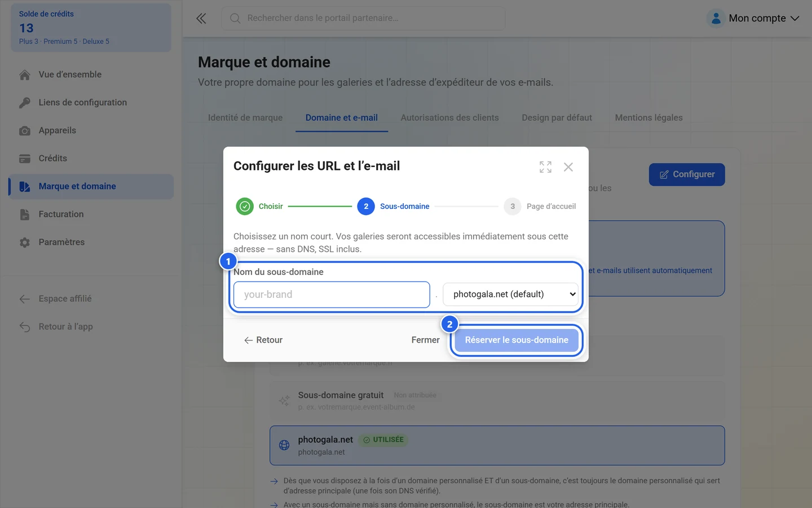
Task: Select the Sous-domaine gratuit row
Action: [x=497, y=401]
